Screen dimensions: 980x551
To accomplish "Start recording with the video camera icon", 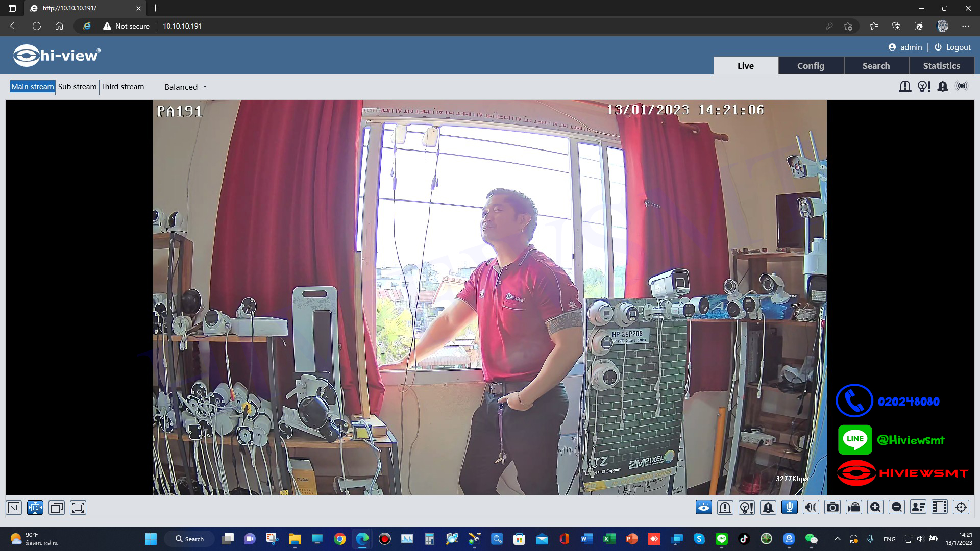I will pos(854,507).
